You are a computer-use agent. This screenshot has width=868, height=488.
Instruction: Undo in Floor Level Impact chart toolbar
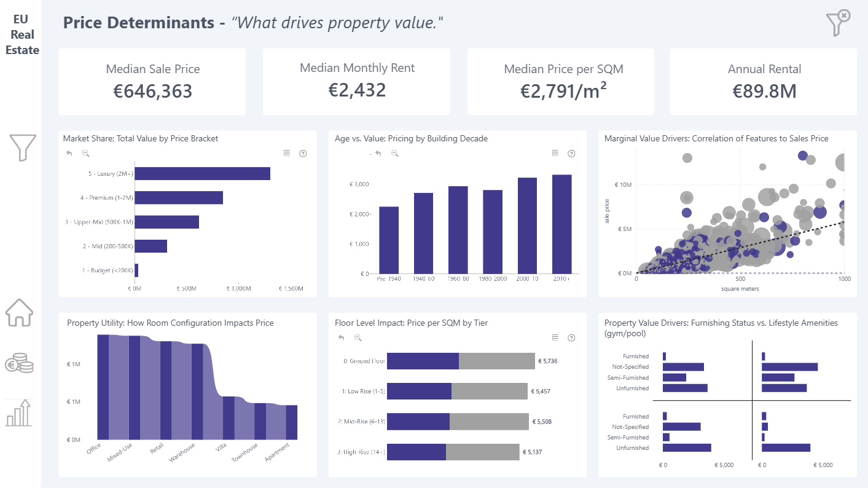(342, 337)
